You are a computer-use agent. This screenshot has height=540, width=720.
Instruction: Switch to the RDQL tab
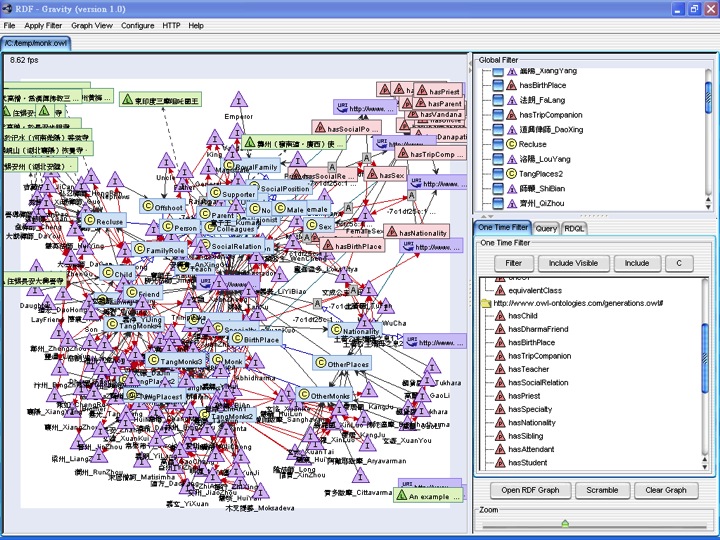[x=574, y=228]
